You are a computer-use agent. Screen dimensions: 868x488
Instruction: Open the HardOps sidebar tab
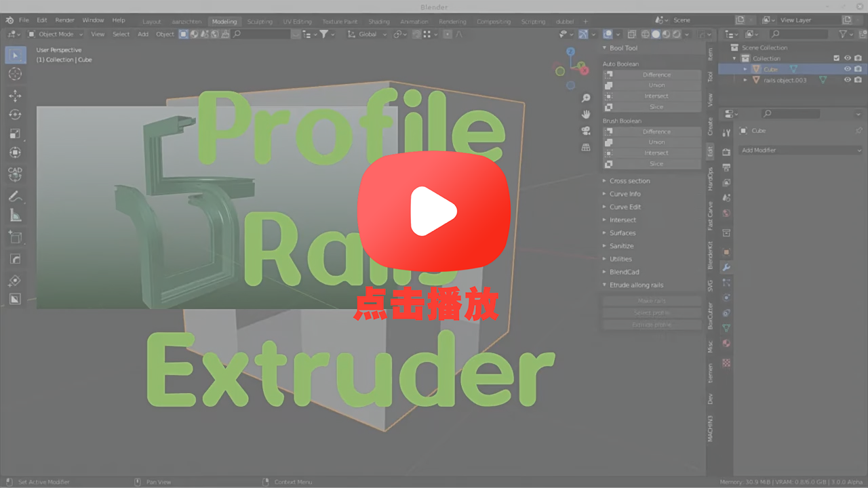pyautogui.click(x=711, y=180)
